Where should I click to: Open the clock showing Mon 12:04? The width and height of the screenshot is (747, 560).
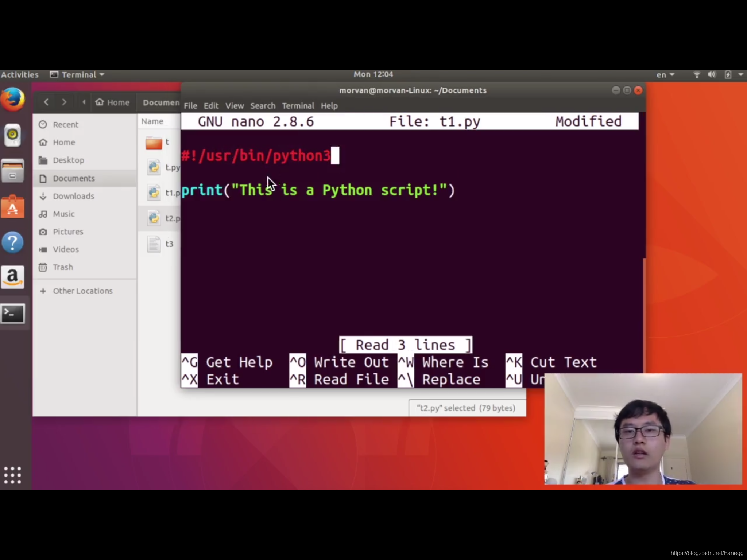tap(373, 74)
